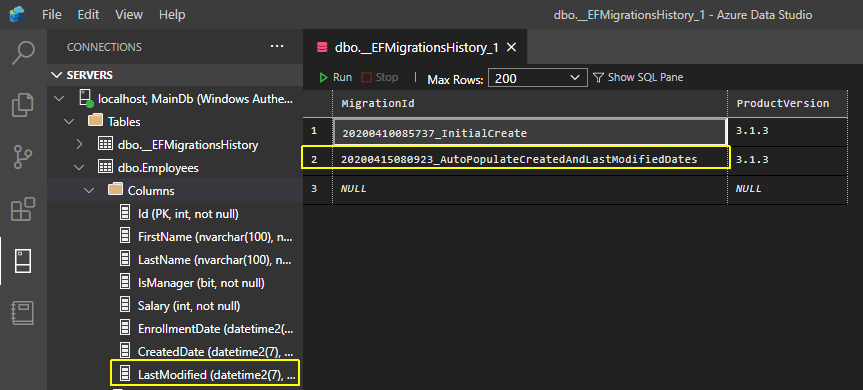Image resolution: width=863 pixels, height=390 pixels.
Task: Open the Explorer files icon
Action: click(x=23, y=105)
